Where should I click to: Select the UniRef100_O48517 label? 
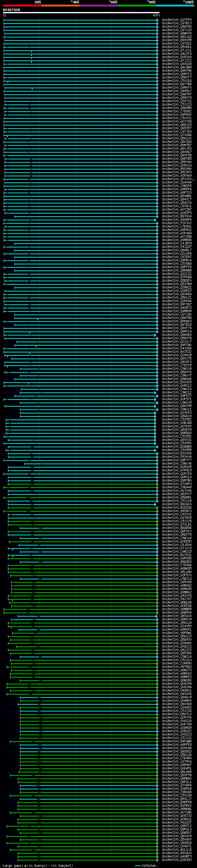pos(177,91)
